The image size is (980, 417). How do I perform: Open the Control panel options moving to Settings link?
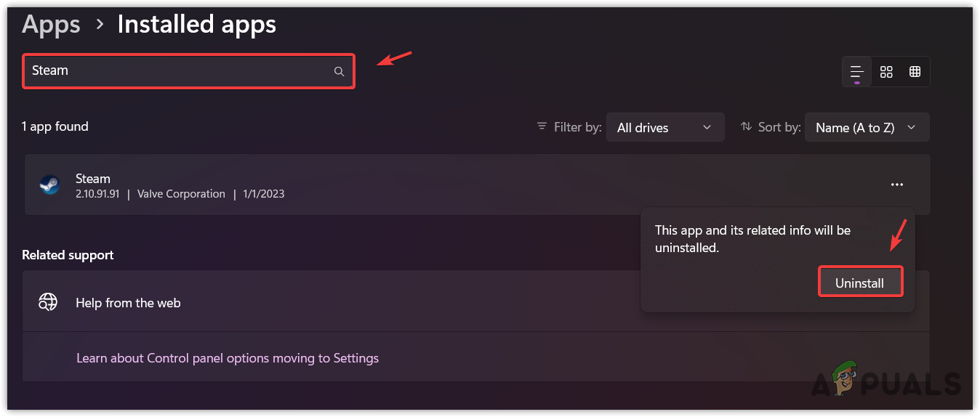pyautogui.click(x=228, y=358)
